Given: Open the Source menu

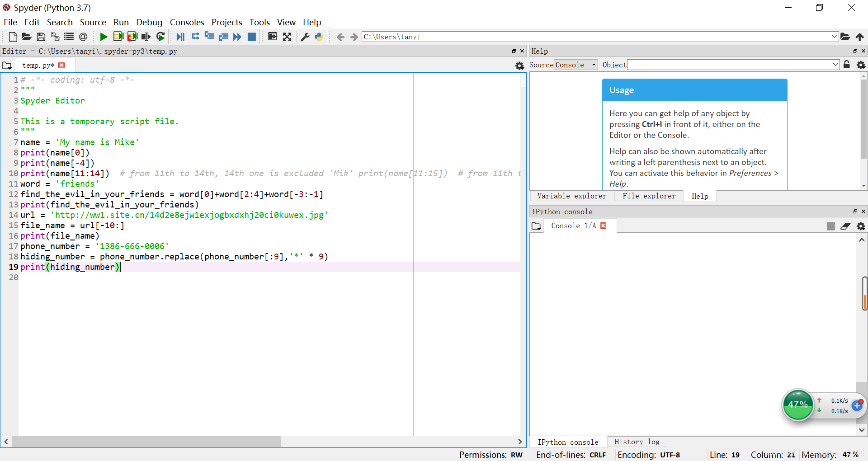Looking at the screenshot, I should click(93, 22).
